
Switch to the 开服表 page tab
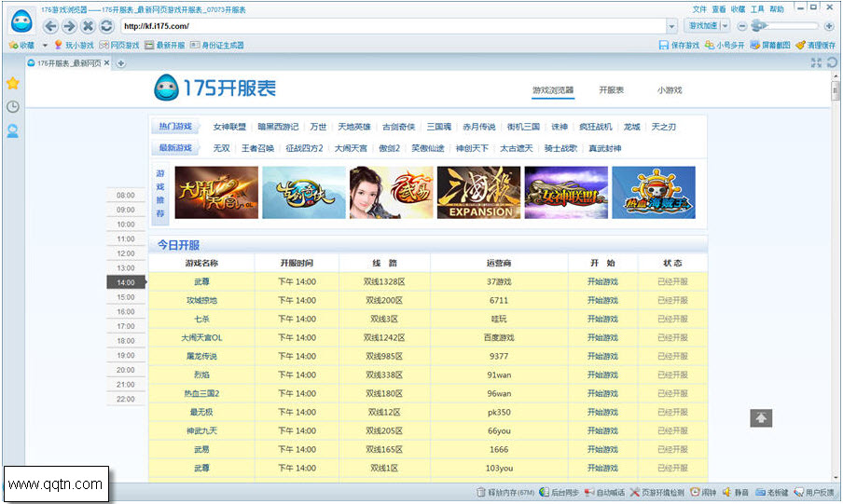[611, 90]
